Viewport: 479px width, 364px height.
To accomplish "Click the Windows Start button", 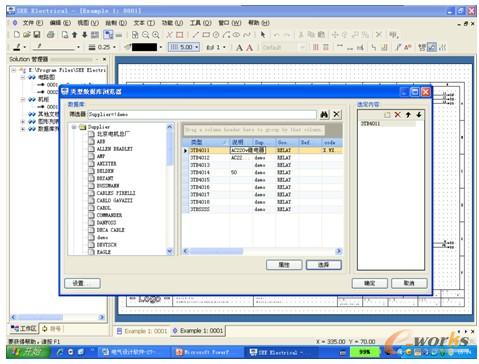I will click(28, 352).
